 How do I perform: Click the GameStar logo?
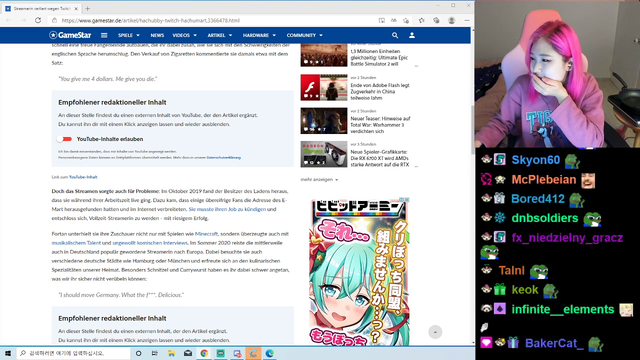tap(70, 35)
